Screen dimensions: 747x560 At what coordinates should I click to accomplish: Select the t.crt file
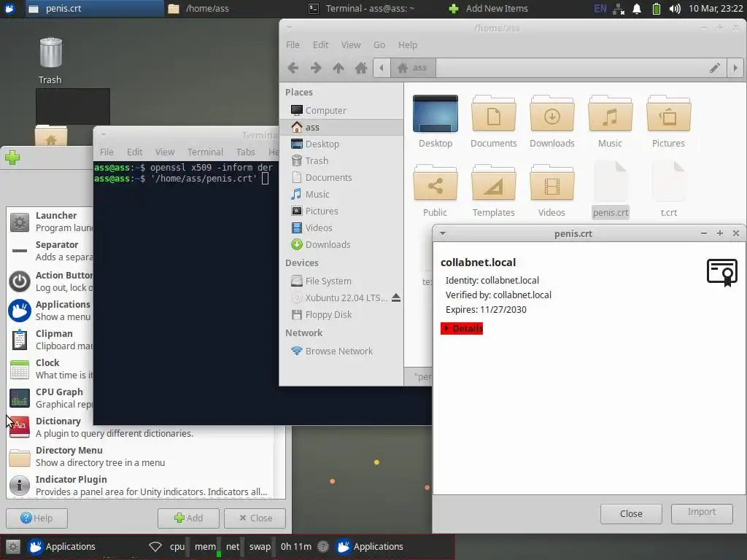(668, 190)
